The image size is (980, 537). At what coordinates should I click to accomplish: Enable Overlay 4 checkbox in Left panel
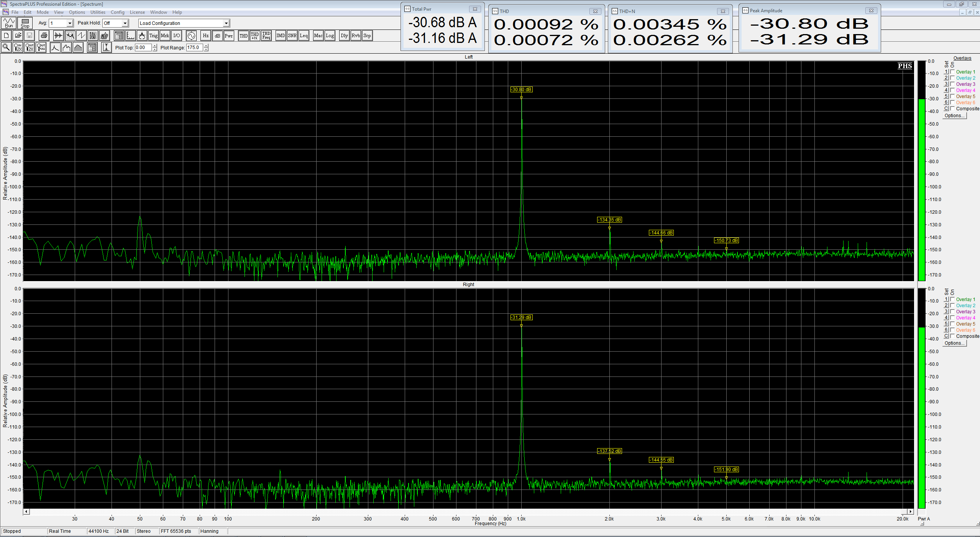pos(952,90)
